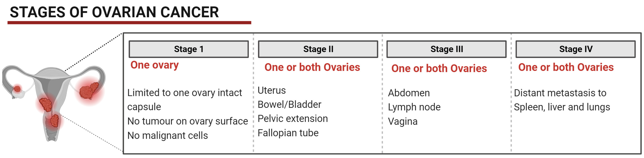Click the 'Pelvic extension' text
The image size is (644, 158).
(293, 119)
